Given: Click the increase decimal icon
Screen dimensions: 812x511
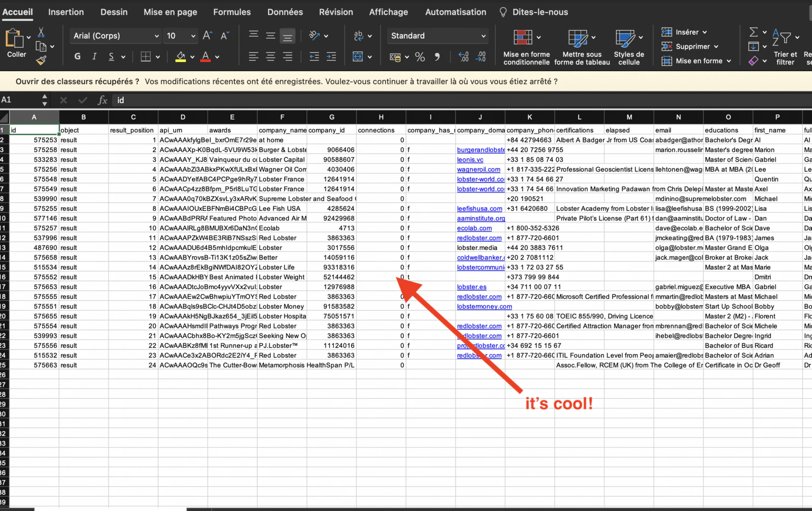Looking at the screenshot, I should [x=463, y=57].
